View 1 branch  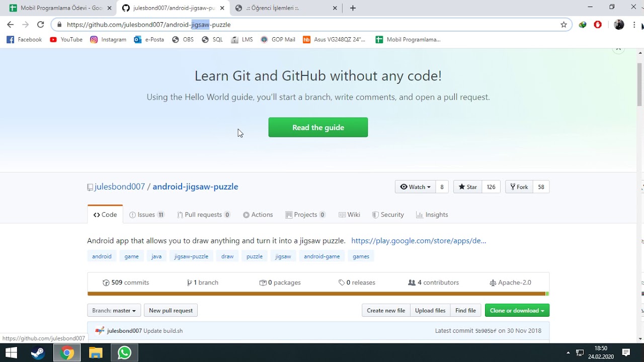pyautogui.click(x=202, y=283)
